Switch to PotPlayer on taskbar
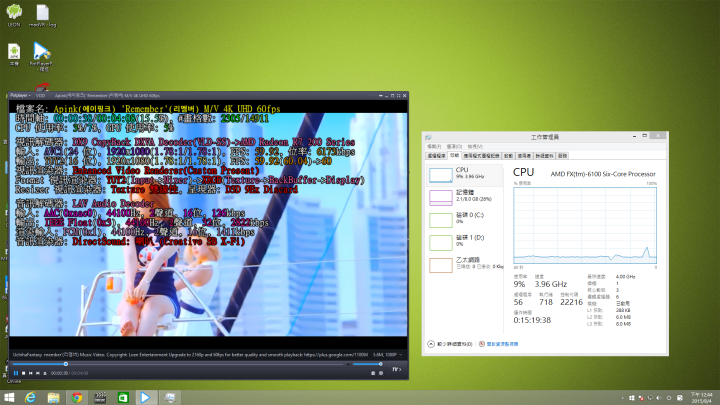 (146, 397)
